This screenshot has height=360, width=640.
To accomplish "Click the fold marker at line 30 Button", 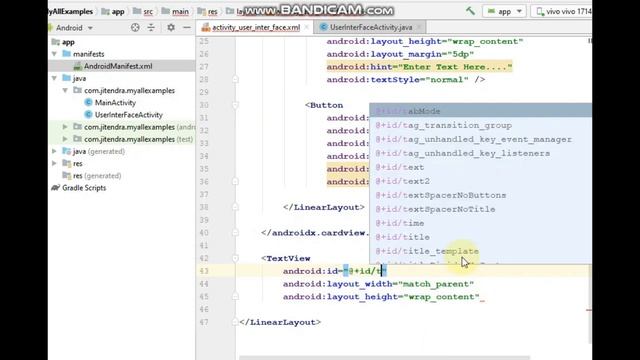I will (235, 105).
